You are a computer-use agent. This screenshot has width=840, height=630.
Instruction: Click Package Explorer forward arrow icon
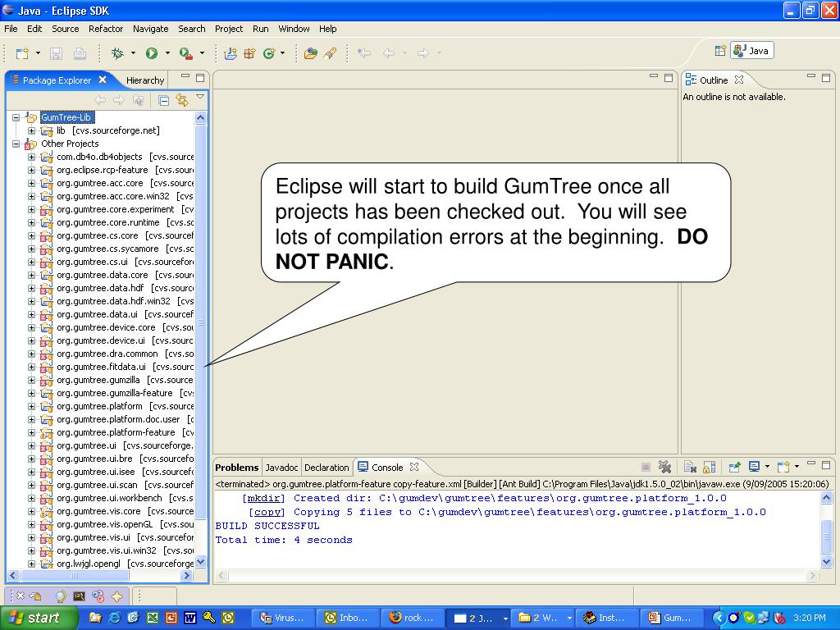119,100
